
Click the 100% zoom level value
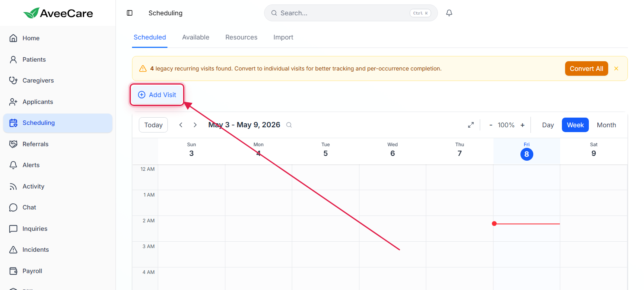click(x=506, y=125)
